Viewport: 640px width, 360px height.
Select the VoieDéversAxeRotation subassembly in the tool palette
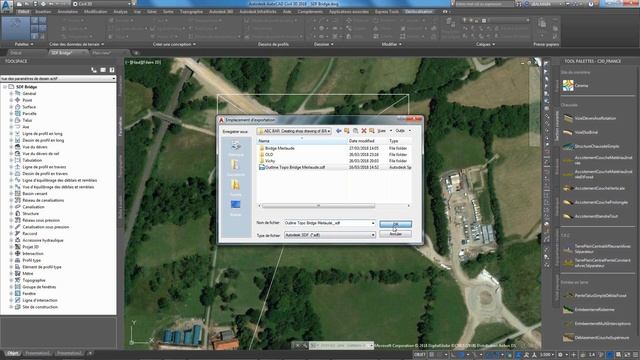(590, 118)
